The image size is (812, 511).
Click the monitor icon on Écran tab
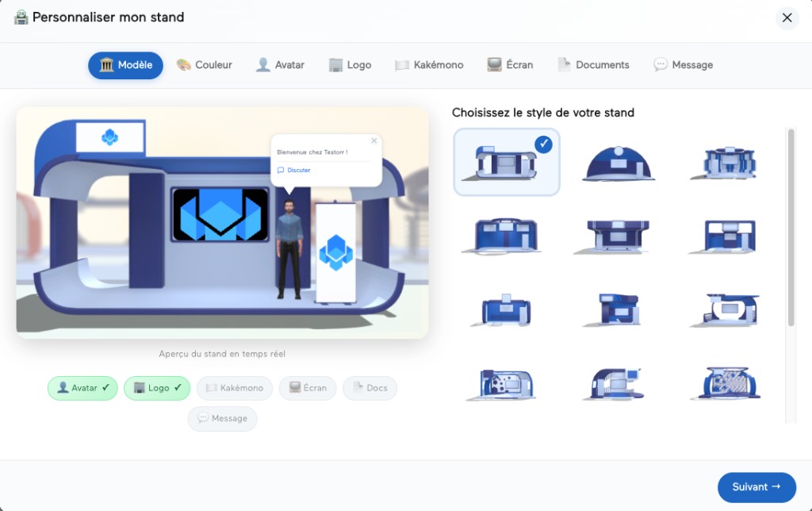coord(495,65)
